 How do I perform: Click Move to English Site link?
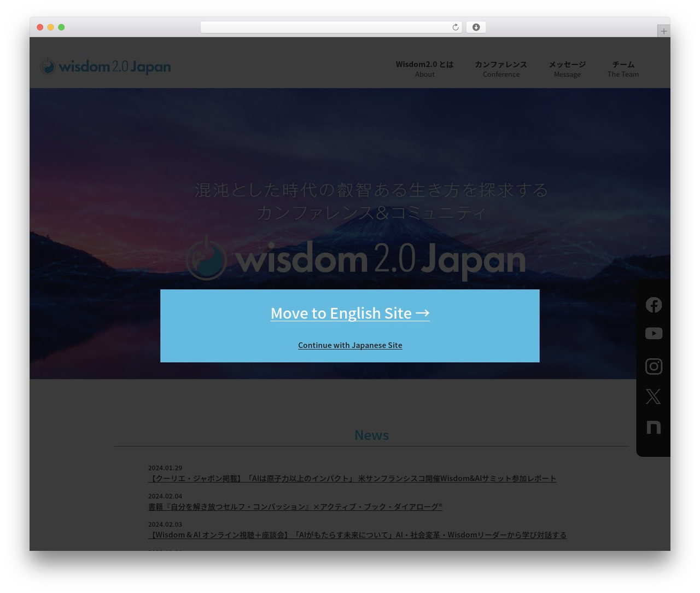[x=350, y=313]
